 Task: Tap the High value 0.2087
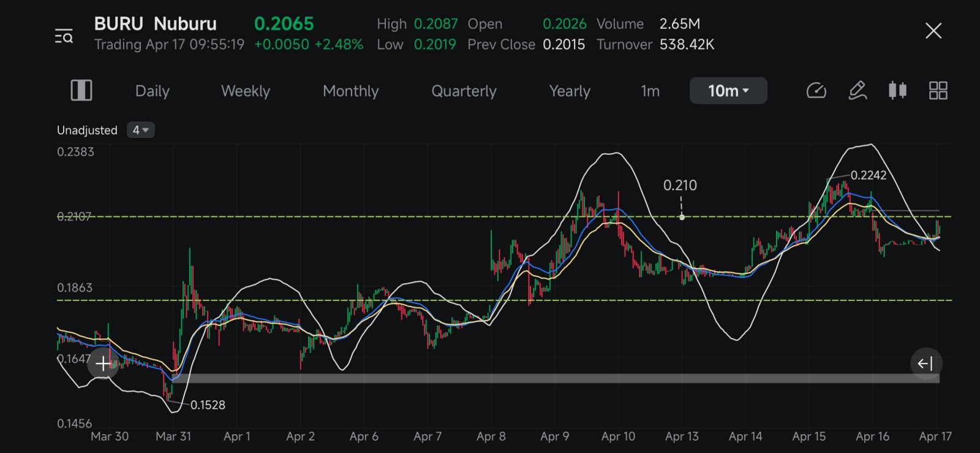[436, 24]
